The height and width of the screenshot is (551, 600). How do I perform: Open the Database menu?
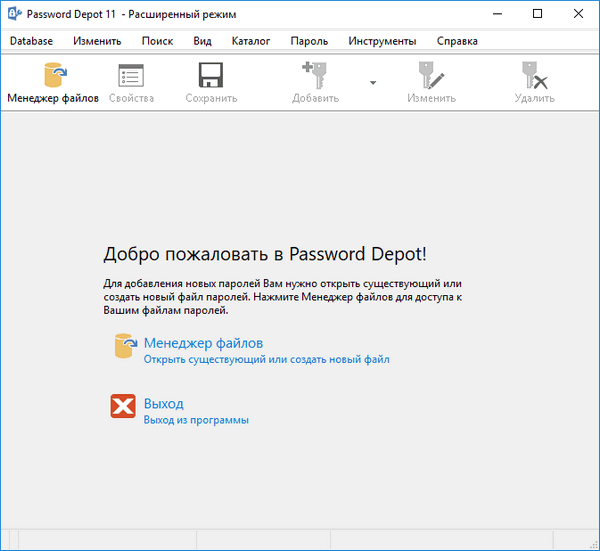pyautogui.click(x=31, y=41)
